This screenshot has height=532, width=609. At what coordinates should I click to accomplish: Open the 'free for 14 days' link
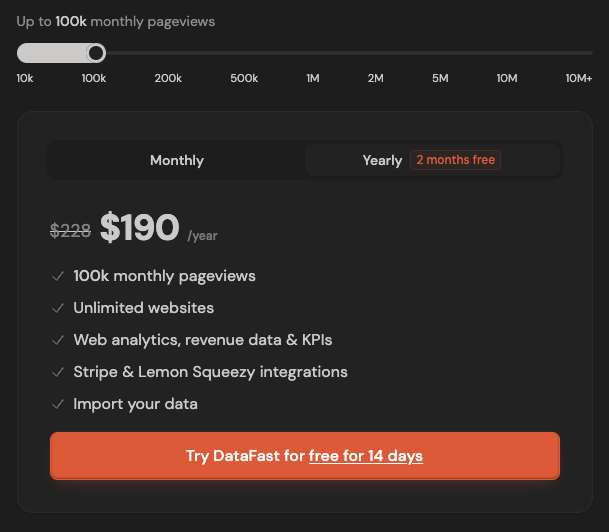(366, 456)
